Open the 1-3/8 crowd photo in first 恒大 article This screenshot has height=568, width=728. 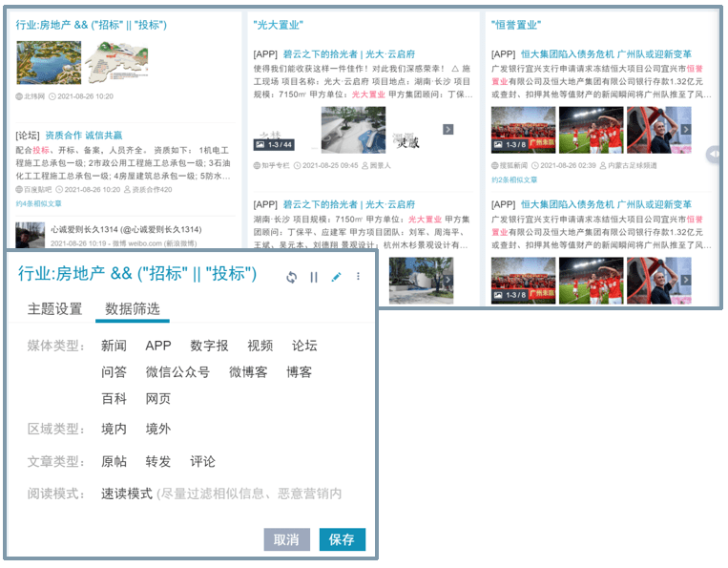pos(523,130)
